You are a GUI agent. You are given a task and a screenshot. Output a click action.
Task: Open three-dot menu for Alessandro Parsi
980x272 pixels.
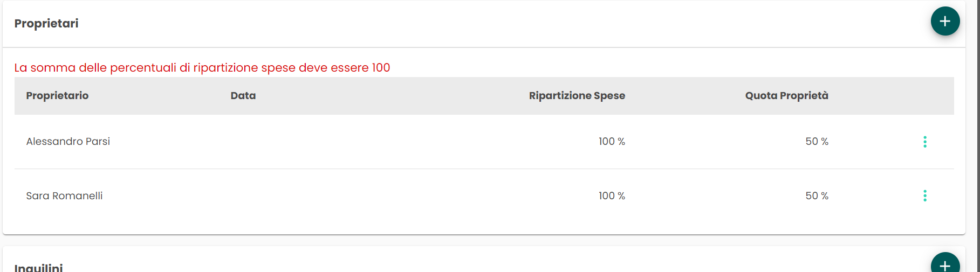pyautogui.click(x=924, y=142)
